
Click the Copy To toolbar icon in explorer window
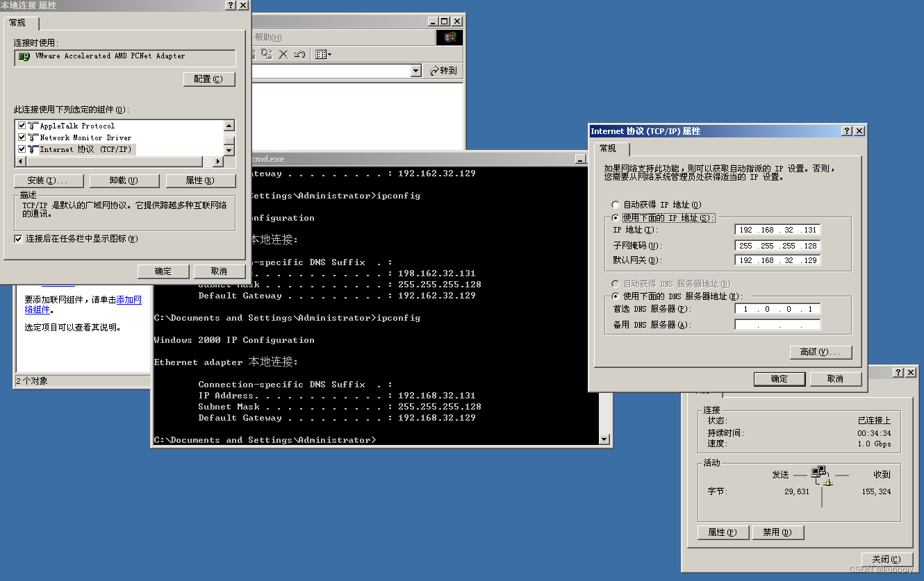point(267,54)
